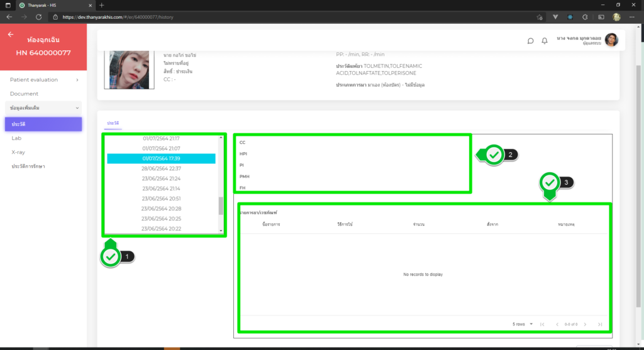
Task: Open the 5 rows page size dropdown
Action: pos(523,324)
